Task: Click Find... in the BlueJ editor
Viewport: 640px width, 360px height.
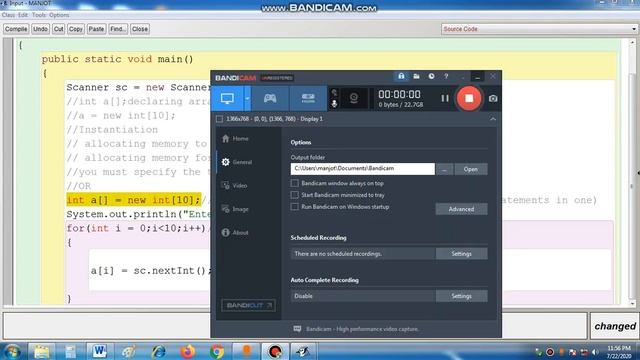Action: 118,29
